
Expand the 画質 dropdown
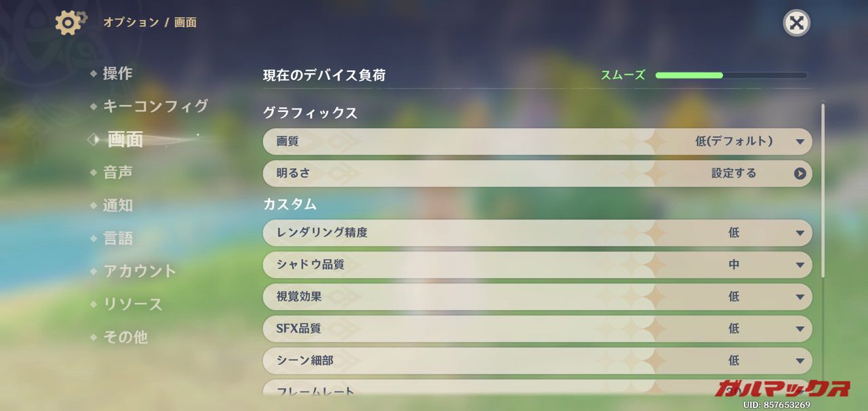[x=800, y=142]
